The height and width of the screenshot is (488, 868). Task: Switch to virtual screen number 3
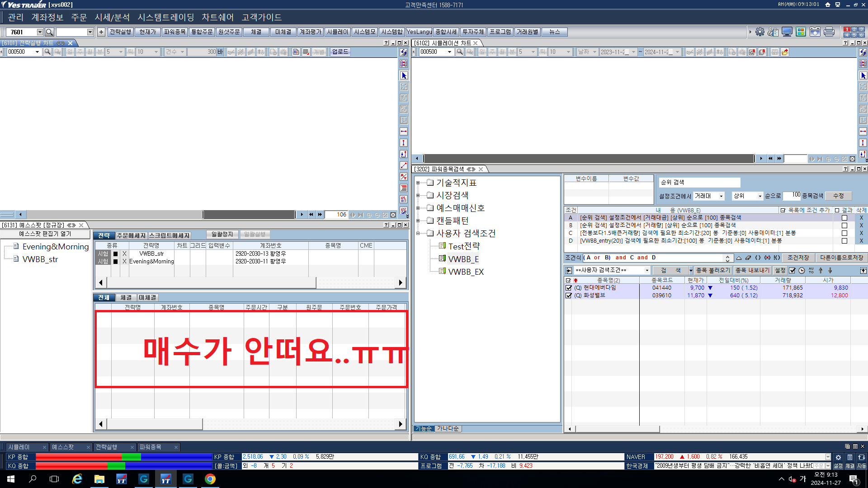861,29
